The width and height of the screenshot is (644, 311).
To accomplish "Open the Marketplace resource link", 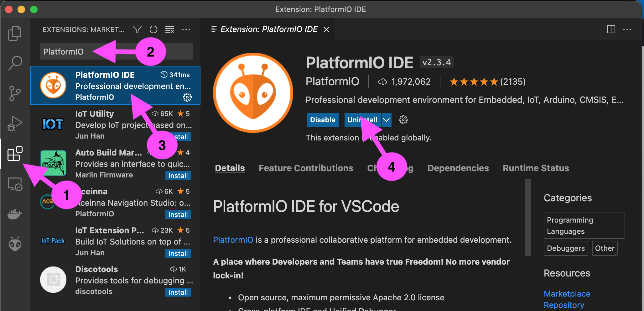I will tap(567, 294).
